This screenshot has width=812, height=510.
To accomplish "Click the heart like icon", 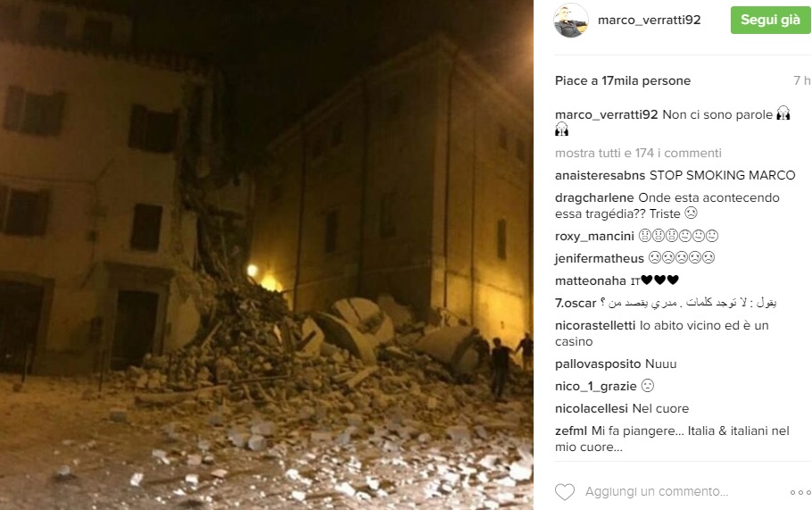I will click(565, 491).
